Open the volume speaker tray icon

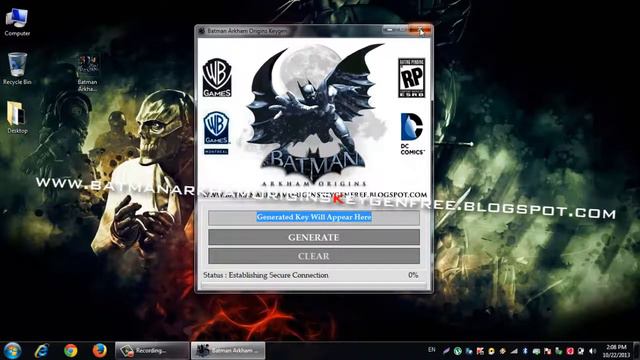pos(592,351)
